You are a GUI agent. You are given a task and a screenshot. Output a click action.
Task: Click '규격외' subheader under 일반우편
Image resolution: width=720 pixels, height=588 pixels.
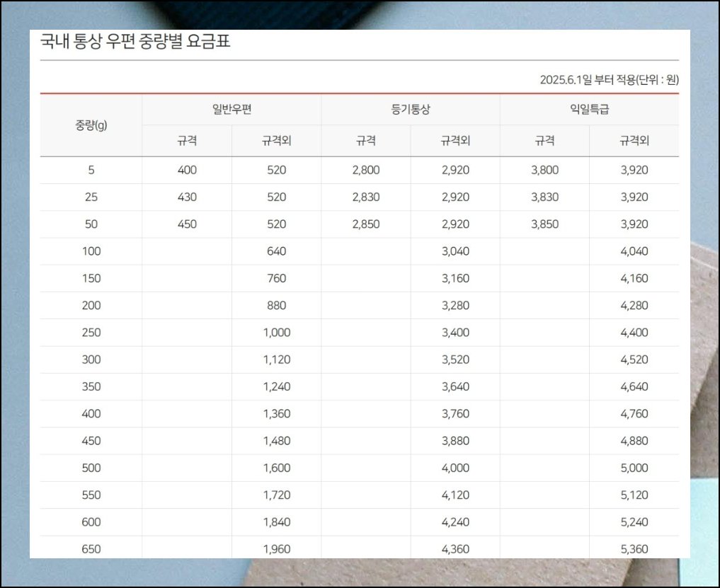(276, 141)
